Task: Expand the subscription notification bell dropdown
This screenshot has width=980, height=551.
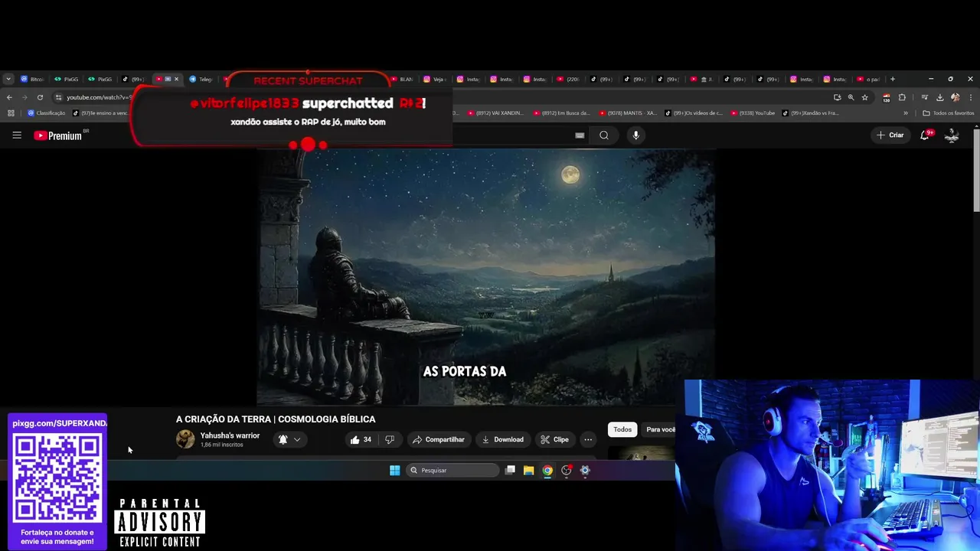Action: [x=289, y=439]
